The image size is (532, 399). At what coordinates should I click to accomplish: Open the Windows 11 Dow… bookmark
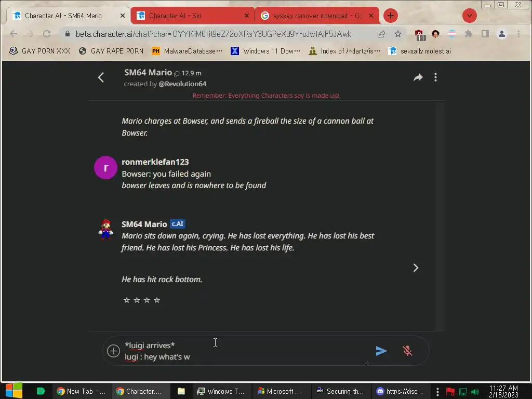coord(265,51)
